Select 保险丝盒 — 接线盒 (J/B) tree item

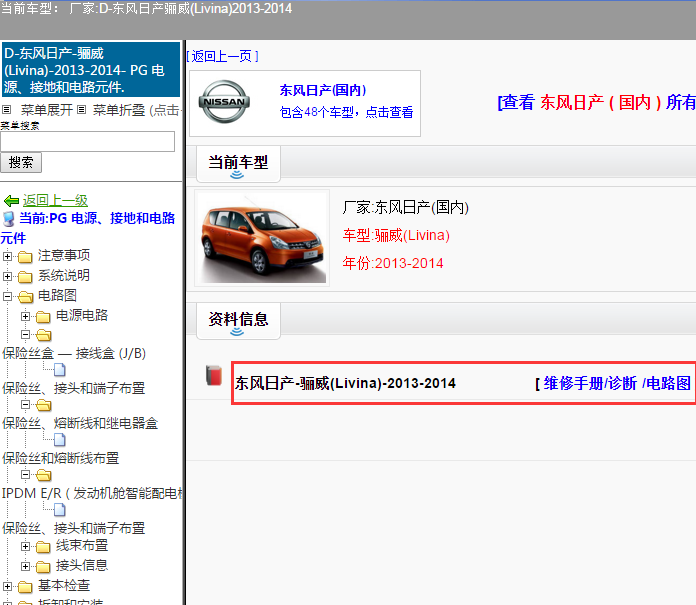tap(74, 353)
